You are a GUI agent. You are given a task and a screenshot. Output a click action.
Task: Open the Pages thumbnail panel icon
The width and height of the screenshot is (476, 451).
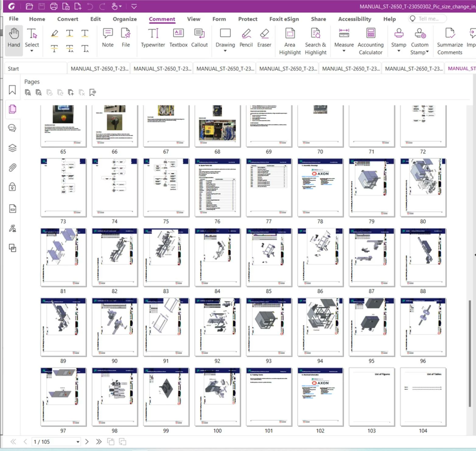click(12, 109)
